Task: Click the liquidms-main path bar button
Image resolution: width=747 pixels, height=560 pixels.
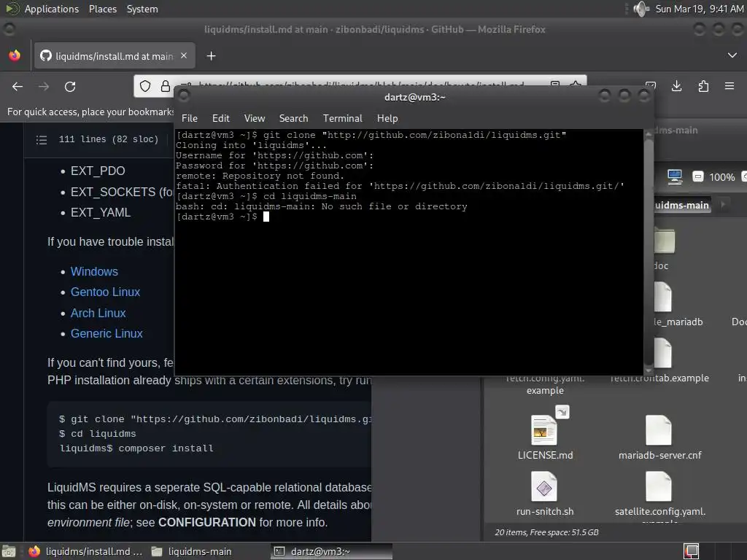Action: [683, 205]
